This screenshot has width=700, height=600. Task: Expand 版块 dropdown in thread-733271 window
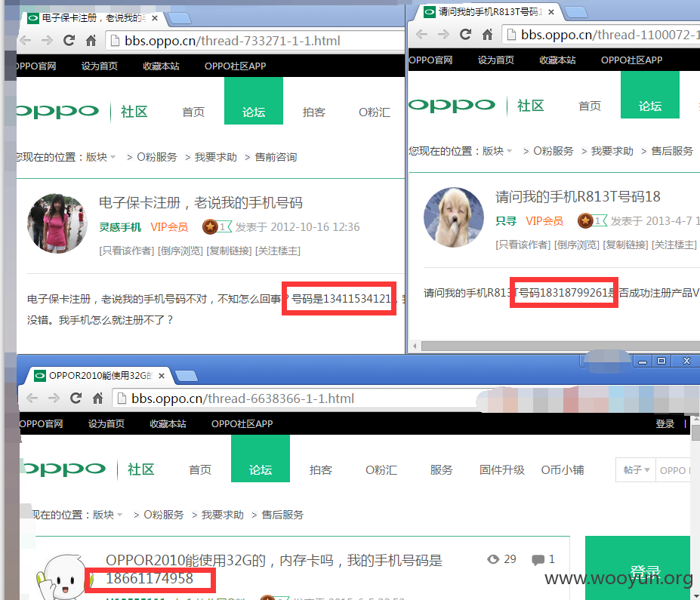coord(101,157)
